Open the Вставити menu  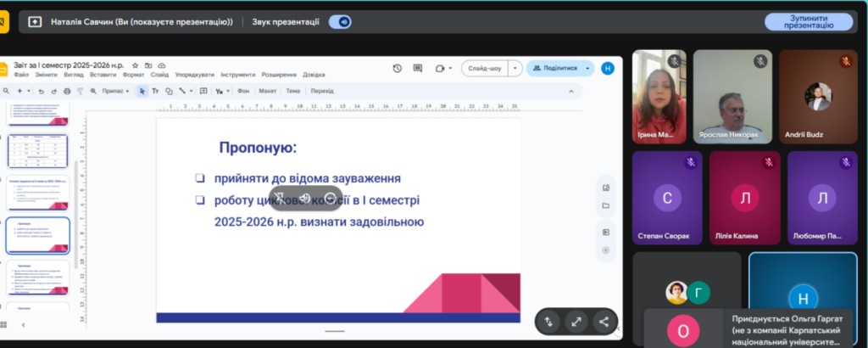pyautogui.click(x=103, y=75)
